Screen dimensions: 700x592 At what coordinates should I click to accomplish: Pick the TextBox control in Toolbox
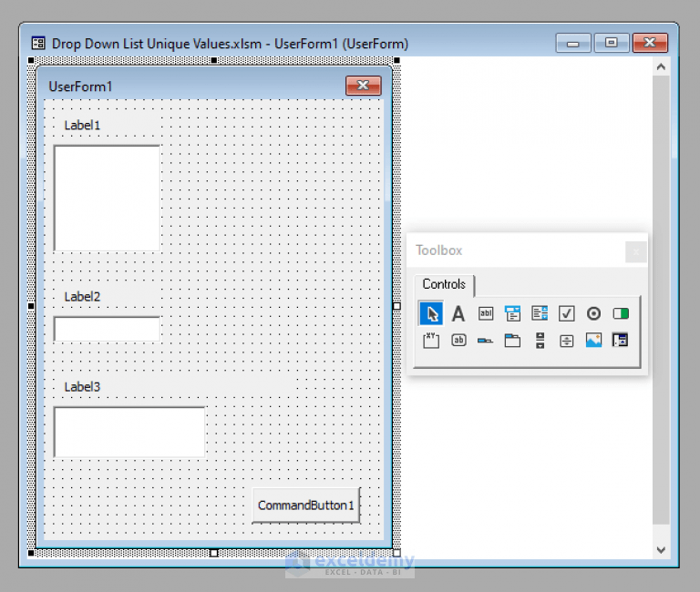click(x=486, y=313)
